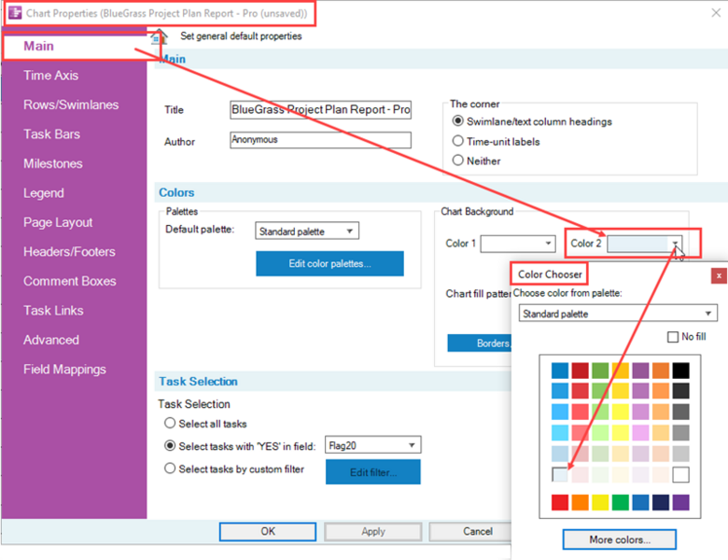This screenshot has height=560, width=728.
Task: Open the Color 1 dropdown
Action: click(x=518, y=244)
